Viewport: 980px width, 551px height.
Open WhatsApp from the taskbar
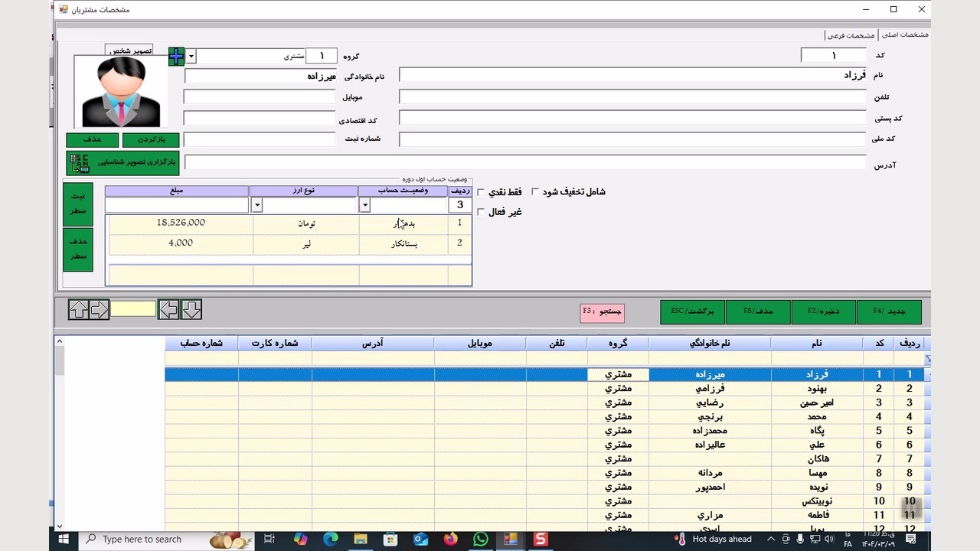[x=480, y=540]
